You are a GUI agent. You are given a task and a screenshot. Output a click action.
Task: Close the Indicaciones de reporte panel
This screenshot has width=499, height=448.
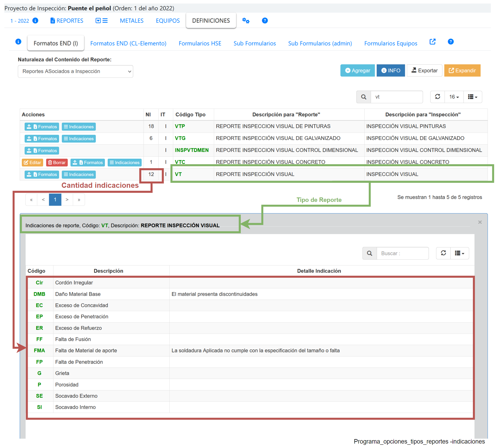(480, 222)
